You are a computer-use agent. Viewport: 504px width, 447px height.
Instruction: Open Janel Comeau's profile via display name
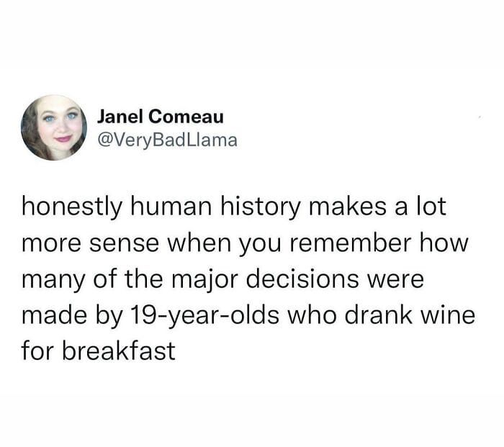161,116
